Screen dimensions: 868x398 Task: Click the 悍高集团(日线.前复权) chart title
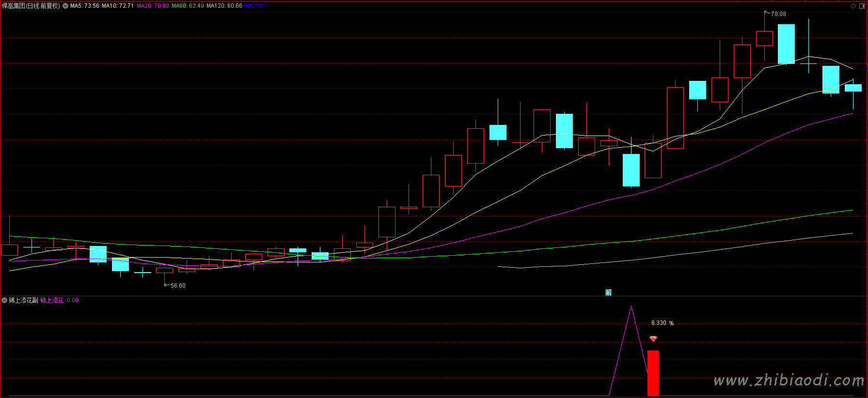pyautogui.click(x=31, y=6)
